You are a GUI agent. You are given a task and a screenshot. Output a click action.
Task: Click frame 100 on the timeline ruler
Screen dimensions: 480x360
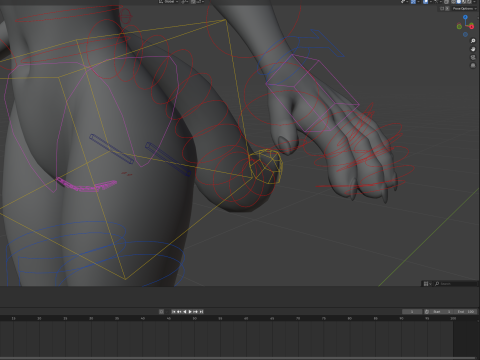(453, 319)
